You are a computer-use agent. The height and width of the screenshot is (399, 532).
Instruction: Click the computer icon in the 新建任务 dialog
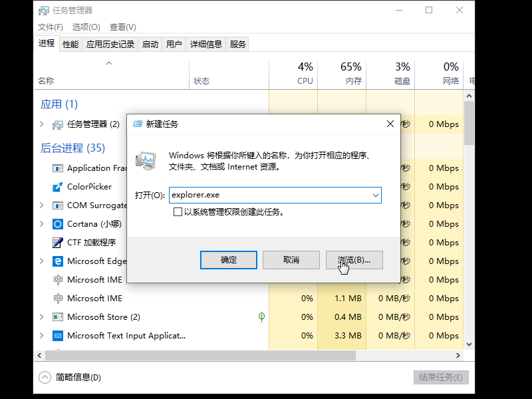click(146, 160)
